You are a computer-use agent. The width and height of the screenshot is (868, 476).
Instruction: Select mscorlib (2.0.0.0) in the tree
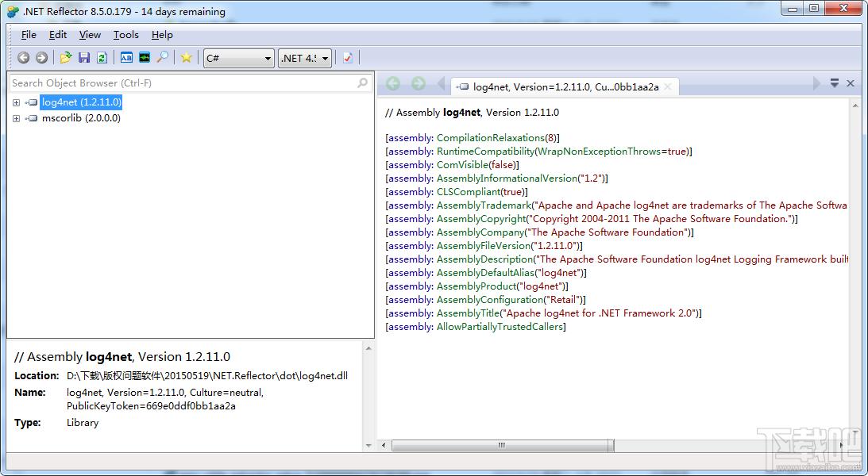(x=81, y=117)
